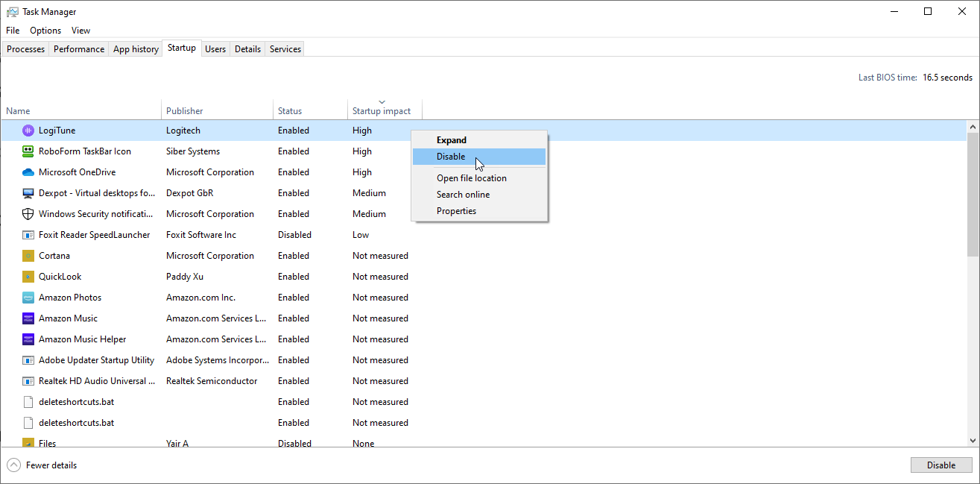Open the Services tab
The width and height of the screenshot is (980, 484).
point(285,49)
